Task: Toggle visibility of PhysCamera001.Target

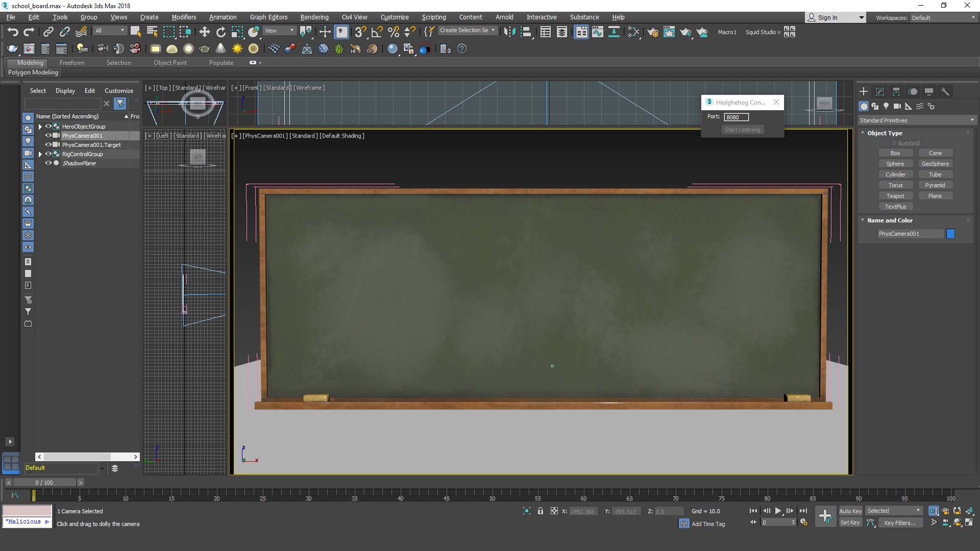Action: click(48, 145)
